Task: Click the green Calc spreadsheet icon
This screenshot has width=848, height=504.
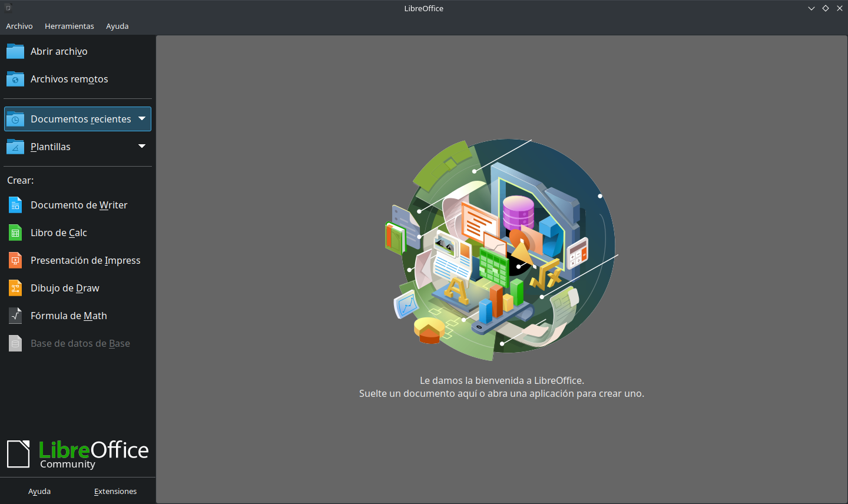Action: tap(15, 233)
